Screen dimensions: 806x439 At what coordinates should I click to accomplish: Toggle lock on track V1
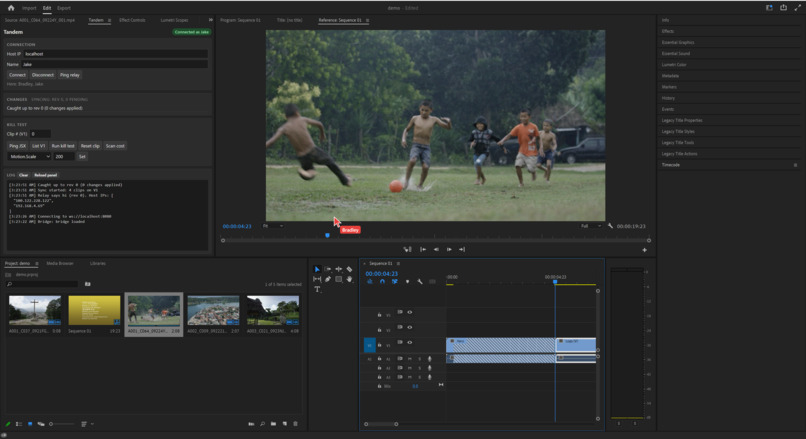[379, 345]
